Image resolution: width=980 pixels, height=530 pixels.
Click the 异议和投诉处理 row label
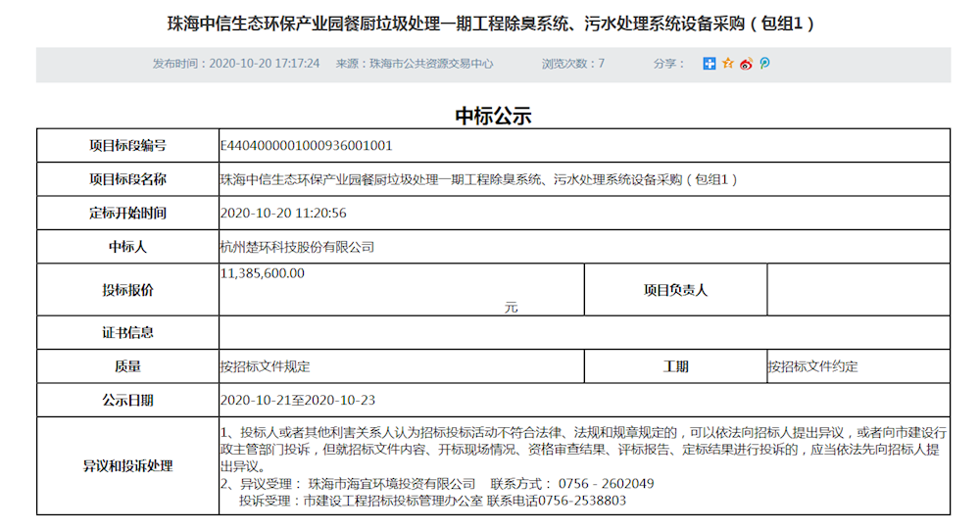tap(127, 466)
